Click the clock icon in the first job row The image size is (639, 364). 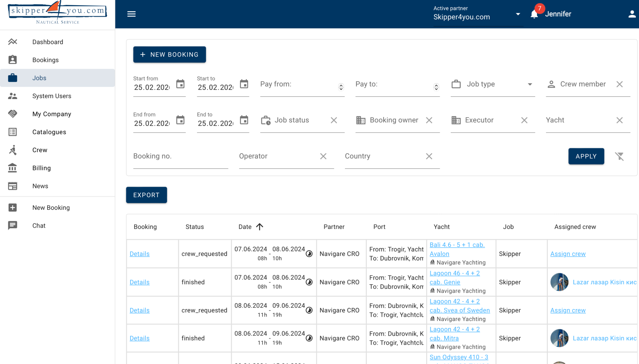click(x=309, y=254)
